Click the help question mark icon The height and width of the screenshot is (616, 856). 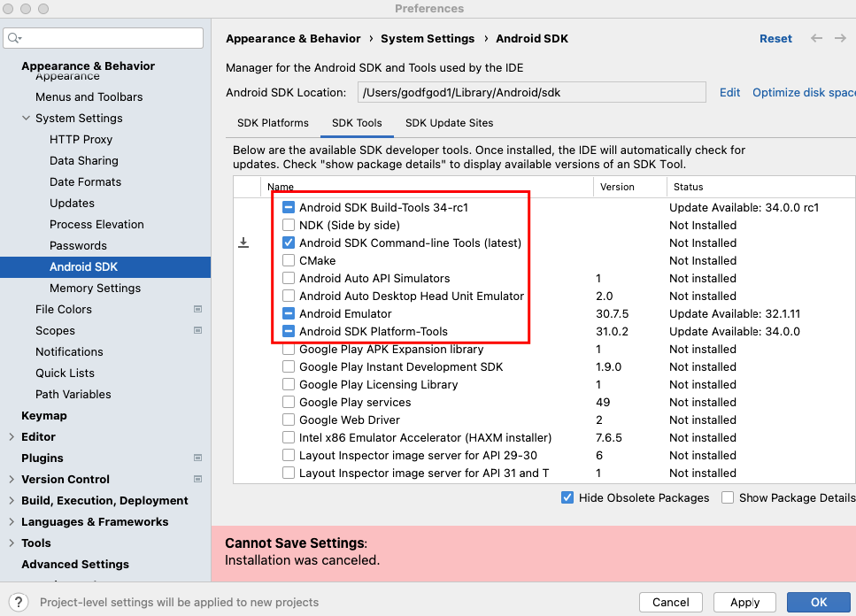tap(19, 602)
